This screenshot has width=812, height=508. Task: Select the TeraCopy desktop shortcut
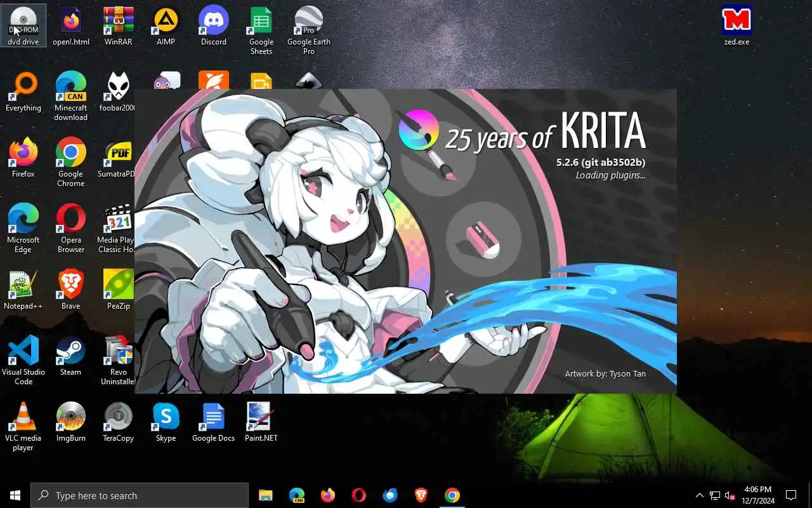click(x=119, y=423)
